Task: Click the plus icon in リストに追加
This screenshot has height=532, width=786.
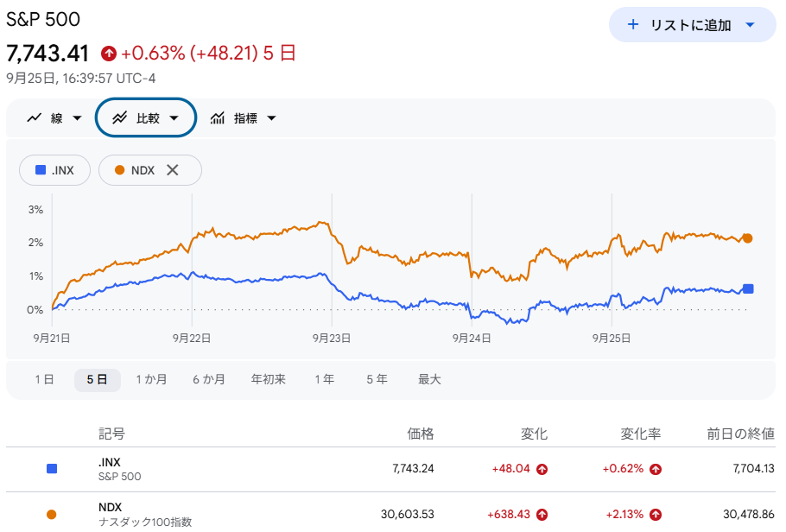Action: [x=633, y=24]
